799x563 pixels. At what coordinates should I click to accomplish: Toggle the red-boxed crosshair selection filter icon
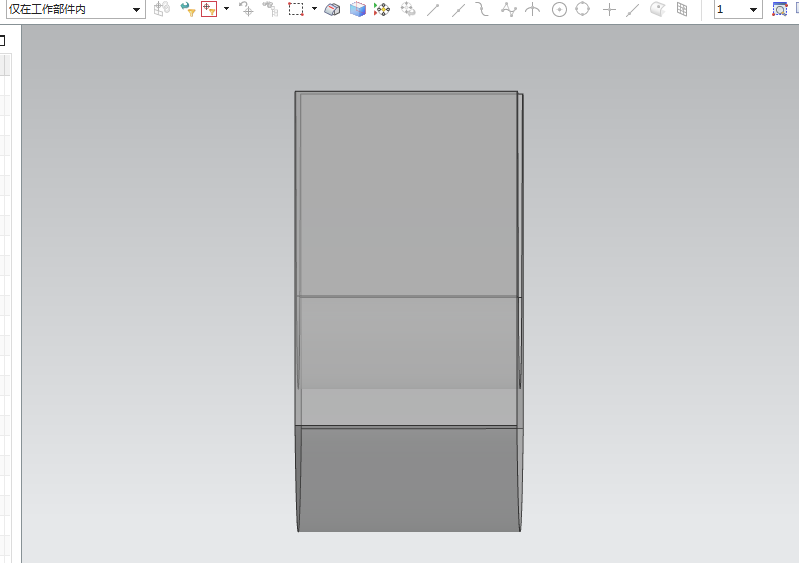[x=209, y=9]
